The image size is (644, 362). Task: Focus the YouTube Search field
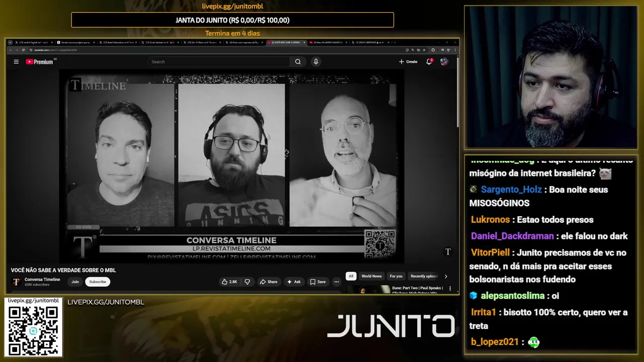219,62
